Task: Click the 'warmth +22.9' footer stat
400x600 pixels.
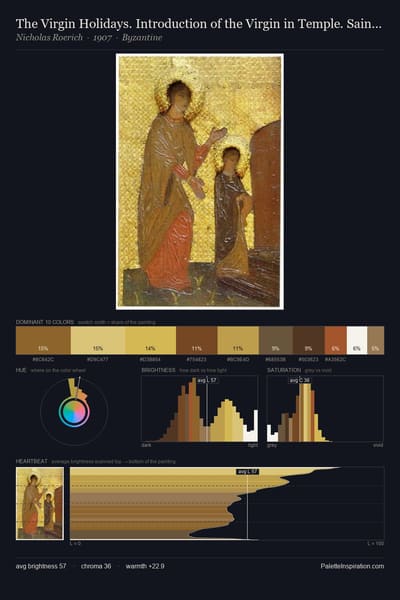Action: [145, 566]
